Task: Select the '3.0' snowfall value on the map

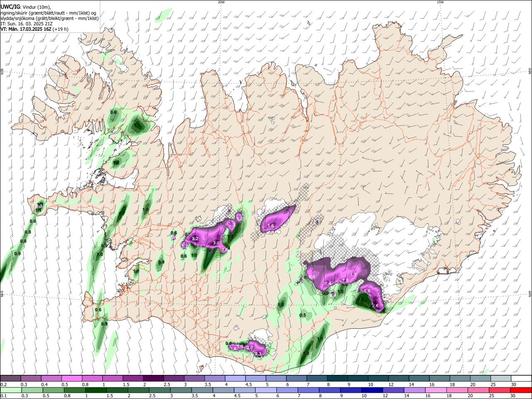Action: [216, 243]
